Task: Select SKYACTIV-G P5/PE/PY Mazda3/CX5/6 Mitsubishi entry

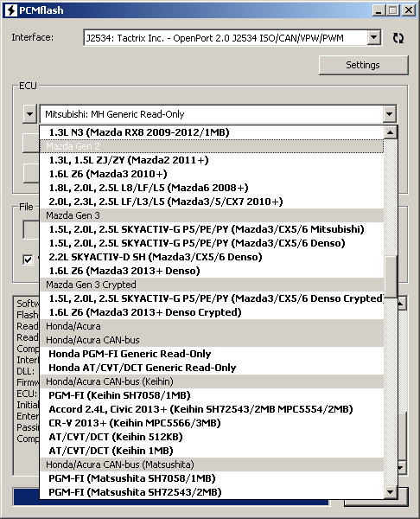Action: tap(212, 229)
